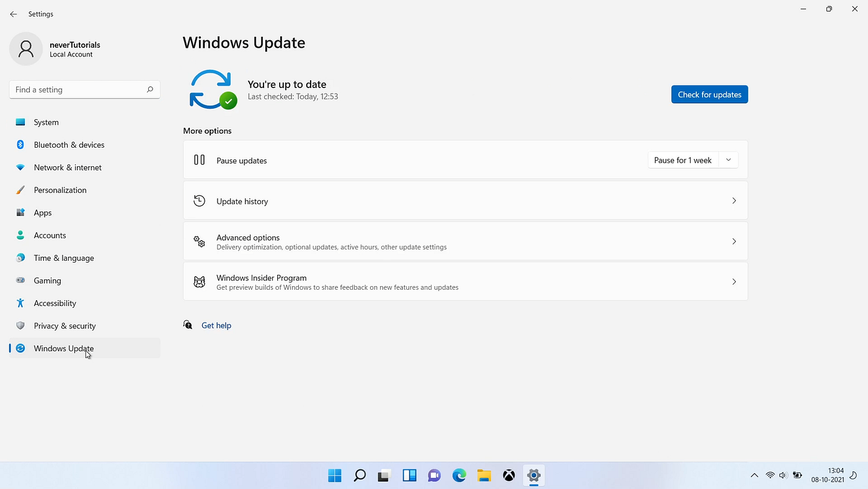The image size is (868, 489).
Task: Open the System settings section
Action: click(x=46, y=122)
